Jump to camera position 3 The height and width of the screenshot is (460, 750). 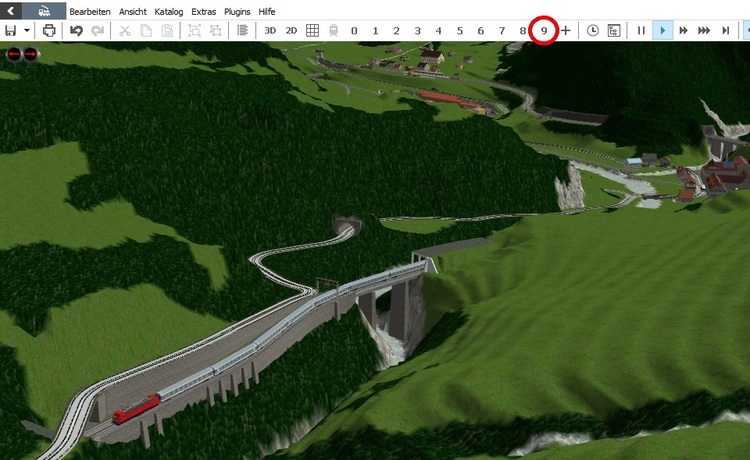point(417,31)
